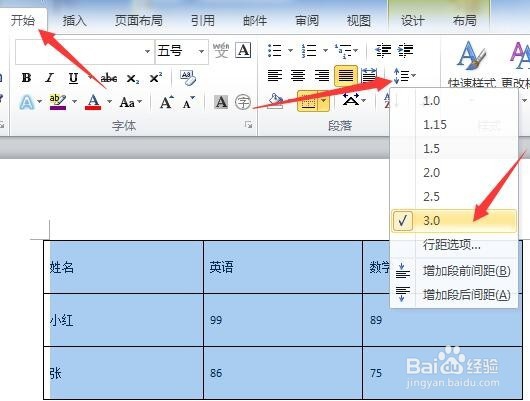Select line spacing 1.15
Viewport: 530px width, 401px height.
point(454,125)
